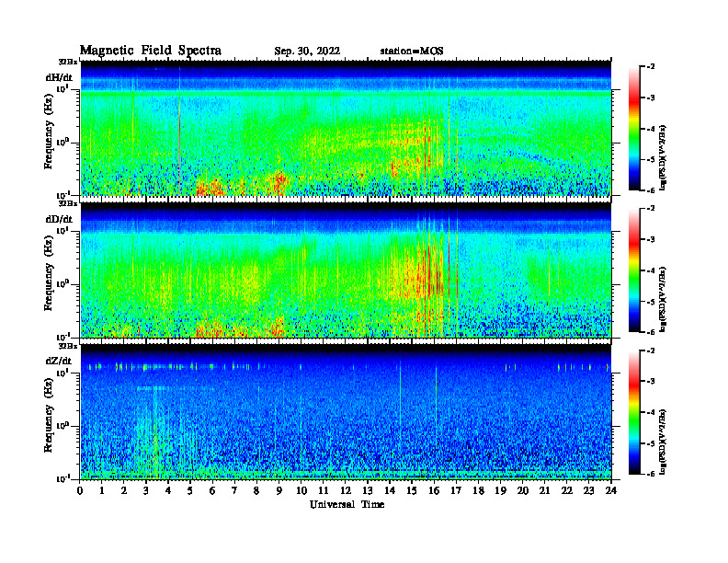Click the "Magnetic Field Spectra" title
Image resolution: width=728 pixels, height=563 pixels.
[151, 51]
